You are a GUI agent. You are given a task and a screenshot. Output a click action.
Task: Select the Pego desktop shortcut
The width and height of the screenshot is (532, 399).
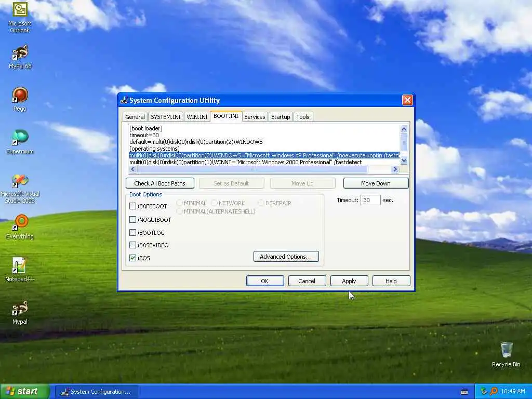20,99
